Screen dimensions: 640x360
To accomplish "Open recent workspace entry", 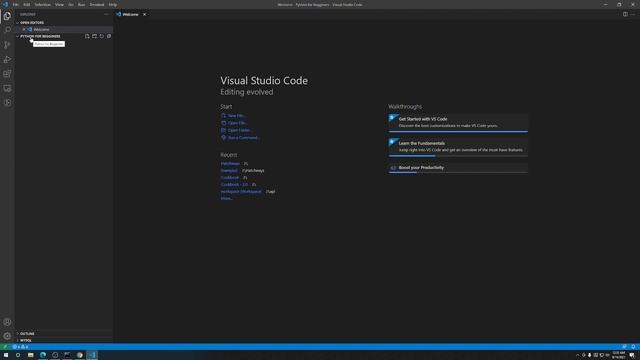I will coord(241,191).
